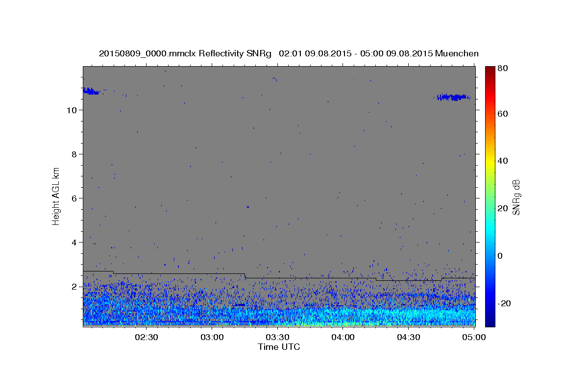Click the height axis label 6
This screenshot has height=392, width=588.
73,198
